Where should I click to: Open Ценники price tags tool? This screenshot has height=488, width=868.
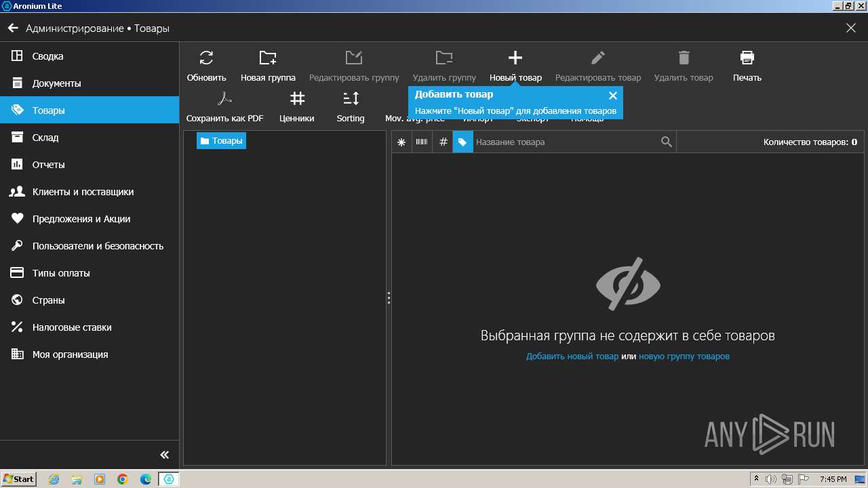(296, 106)
